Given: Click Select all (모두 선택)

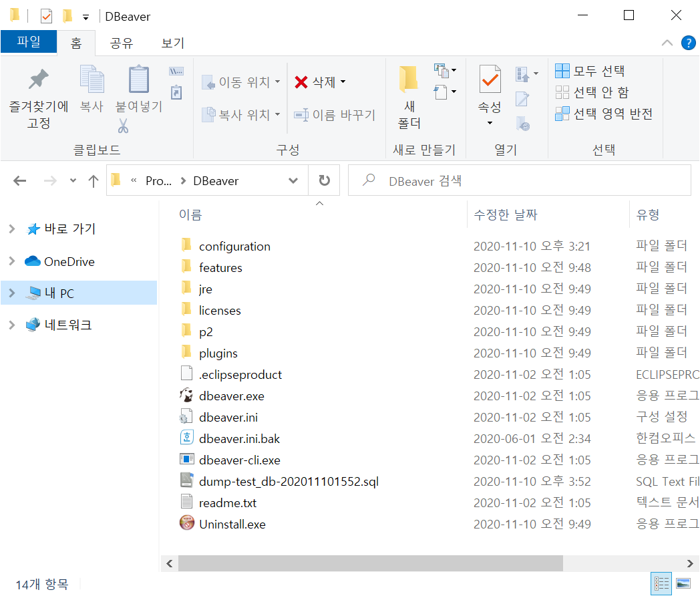Looking at the screenshot, I should 590,71.
